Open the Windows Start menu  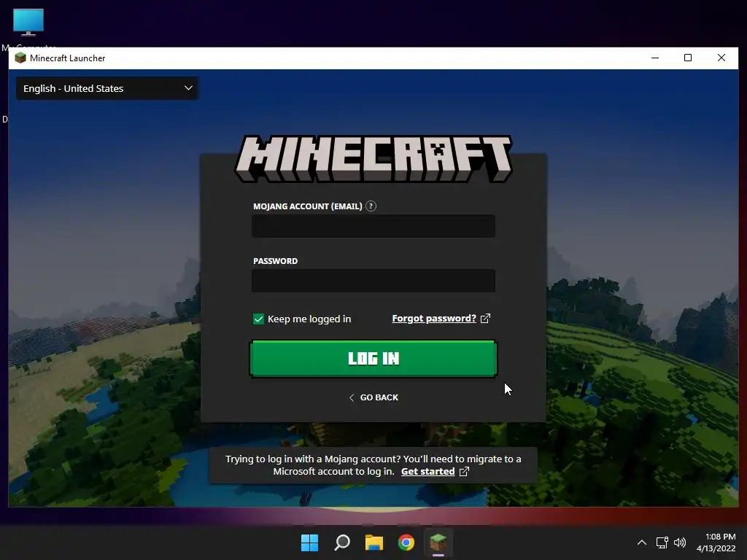(x=309, y=542)
